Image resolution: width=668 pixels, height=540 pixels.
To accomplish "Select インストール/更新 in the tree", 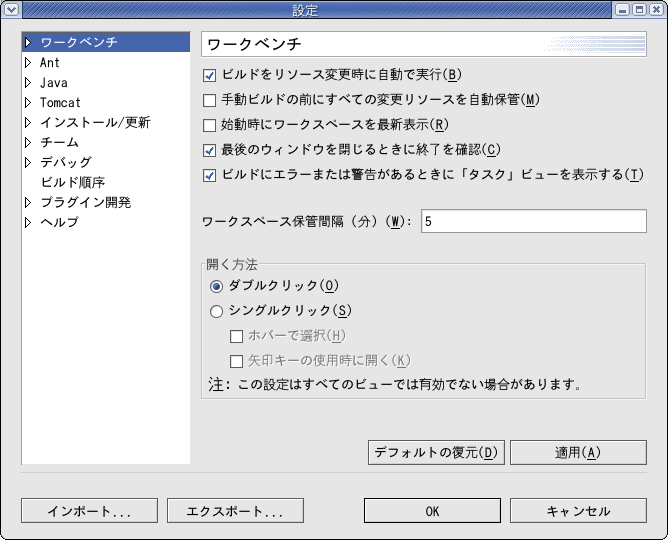I will coord(95,123).
